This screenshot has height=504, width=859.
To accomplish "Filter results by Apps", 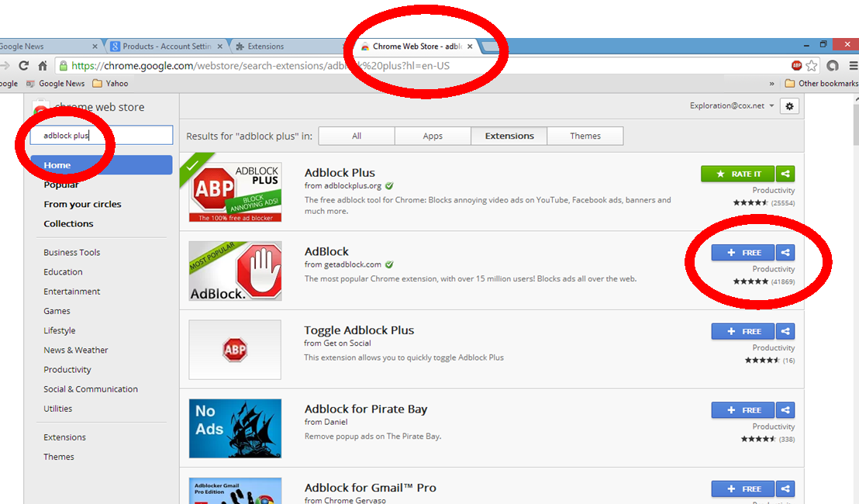I will tap(433, 136).
